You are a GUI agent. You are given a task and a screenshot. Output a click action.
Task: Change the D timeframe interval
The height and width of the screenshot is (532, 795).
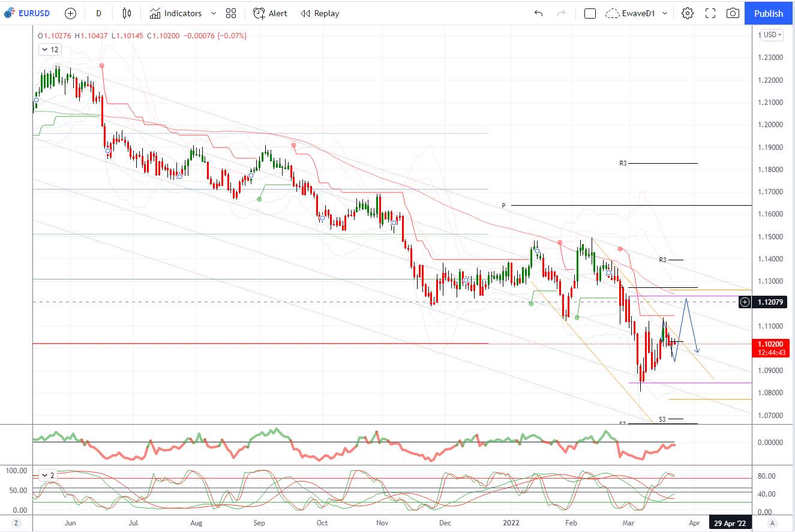pos(99,13)
